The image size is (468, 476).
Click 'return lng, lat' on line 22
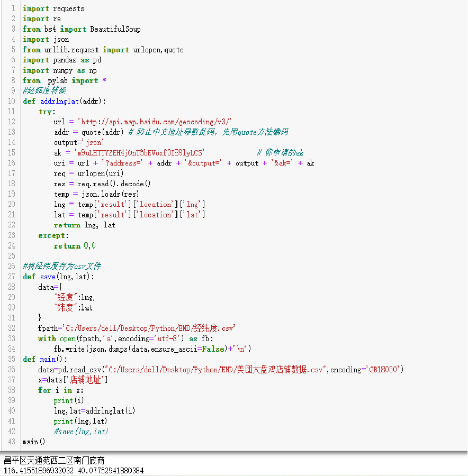(x=85, y=225)
